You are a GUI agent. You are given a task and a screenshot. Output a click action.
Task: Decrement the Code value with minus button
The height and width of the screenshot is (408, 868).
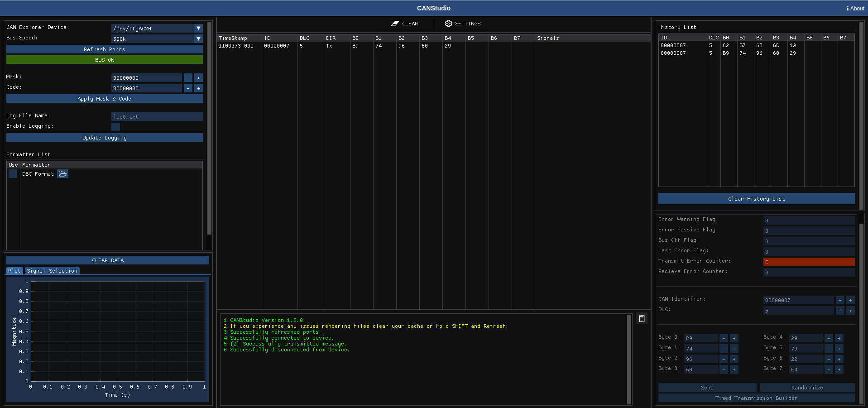pyautogui.click(x=188, y=88)
